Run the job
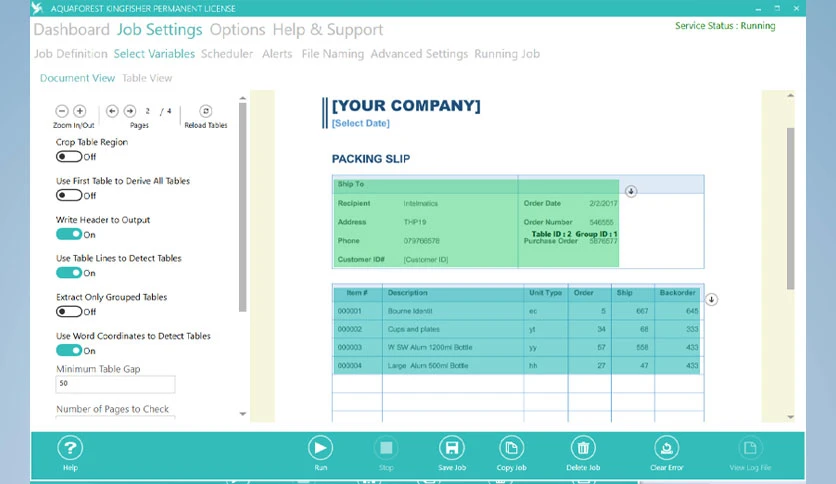This screenshot has width=836, height=484. 320,448
